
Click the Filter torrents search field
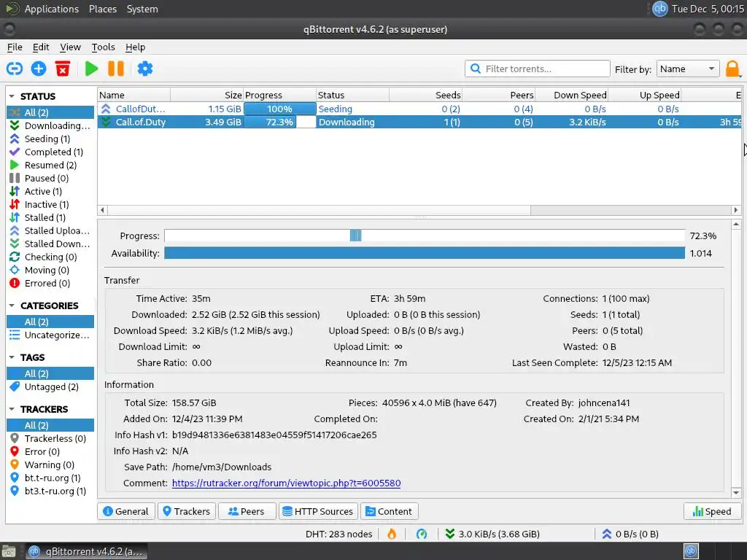tap(538, 69)
